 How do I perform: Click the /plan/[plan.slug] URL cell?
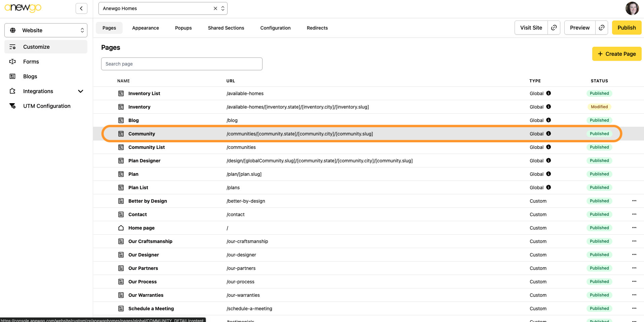click(244, 174)
